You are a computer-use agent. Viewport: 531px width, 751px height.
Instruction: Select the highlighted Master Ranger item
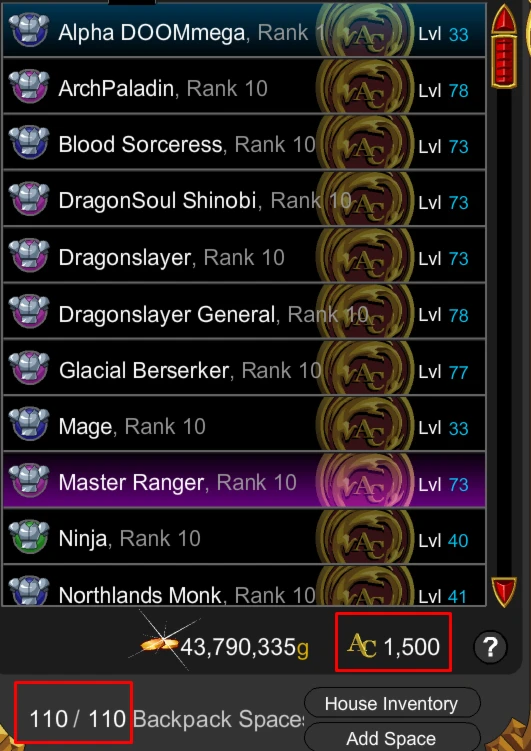(244, 480)
